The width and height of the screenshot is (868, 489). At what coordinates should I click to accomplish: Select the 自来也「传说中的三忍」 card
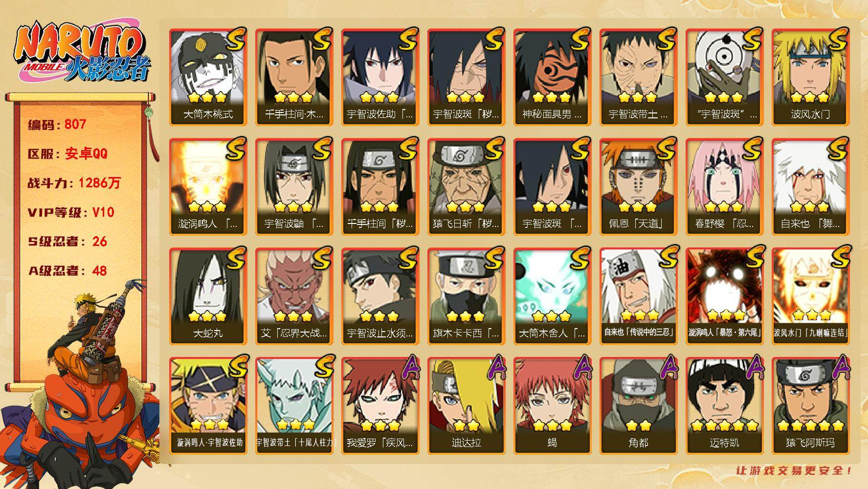pos(638,296)
